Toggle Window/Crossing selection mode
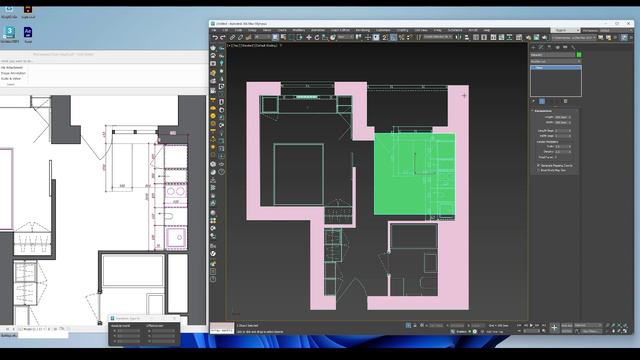The image size is (640, 360). coord(299,38)
